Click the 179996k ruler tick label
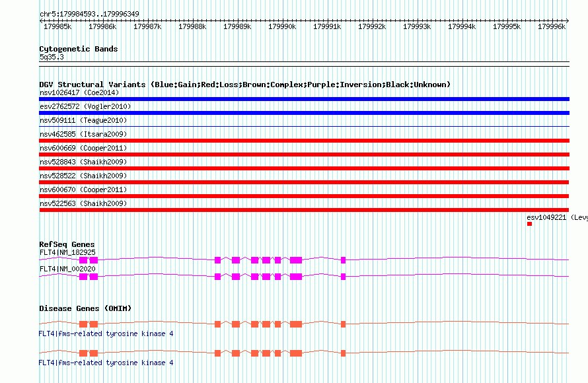 point(552,26)
